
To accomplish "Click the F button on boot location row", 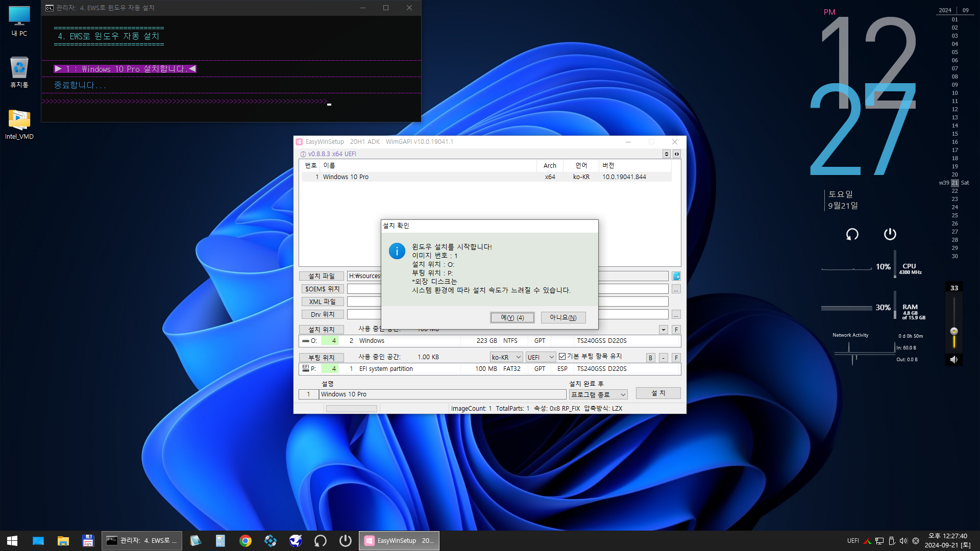I will [x=676, y=358].
